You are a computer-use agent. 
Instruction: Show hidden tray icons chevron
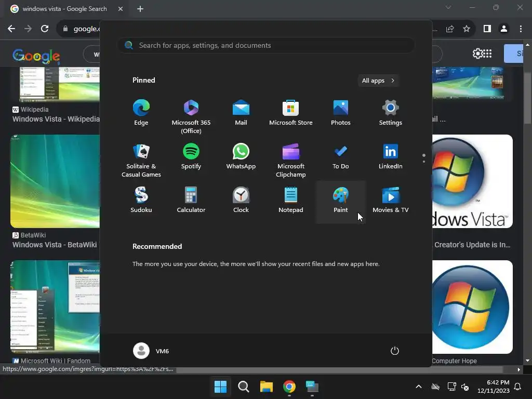click(419, 387)
